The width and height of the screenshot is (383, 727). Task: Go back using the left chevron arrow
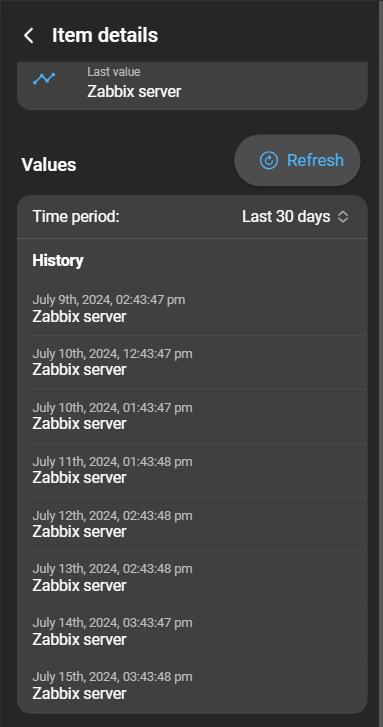(29, 36)
